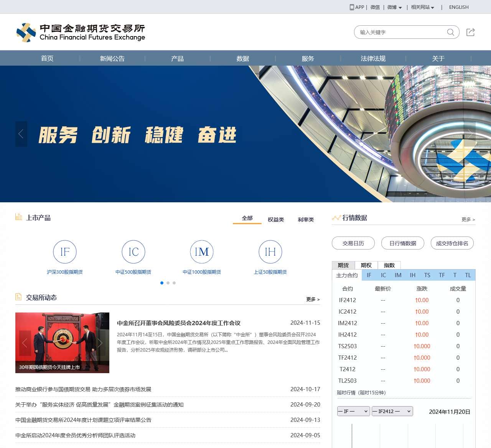Click the 成交持仓排名 button
Image resolution: width=491 pixels, height=448 pixels.
pos(452,243)
